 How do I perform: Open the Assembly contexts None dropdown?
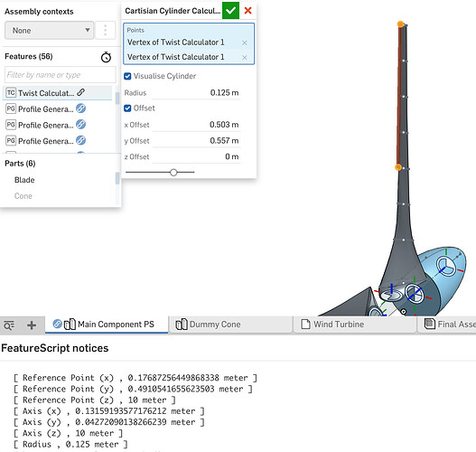click(x=49, y=31)
